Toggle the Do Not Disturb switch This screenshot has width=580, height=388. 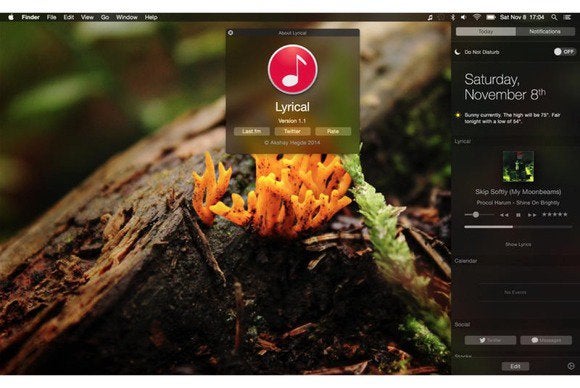(564, 52)
